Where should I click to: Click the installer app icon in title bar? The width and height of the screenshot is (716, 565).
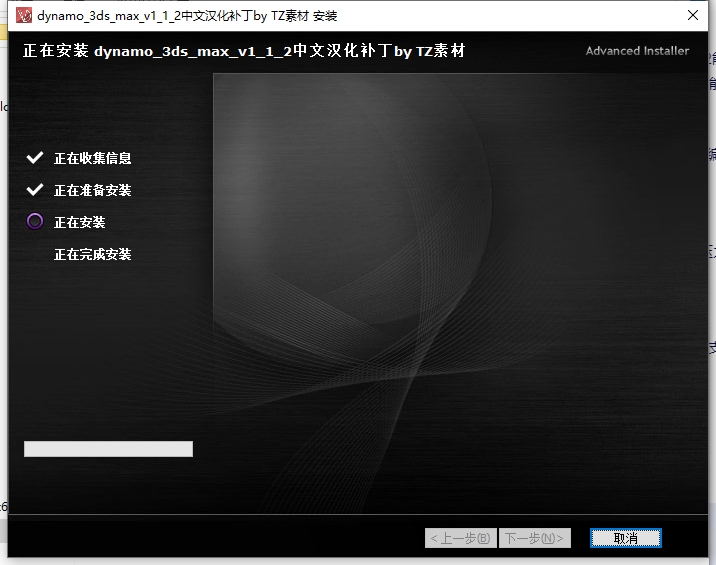point(24,16)
